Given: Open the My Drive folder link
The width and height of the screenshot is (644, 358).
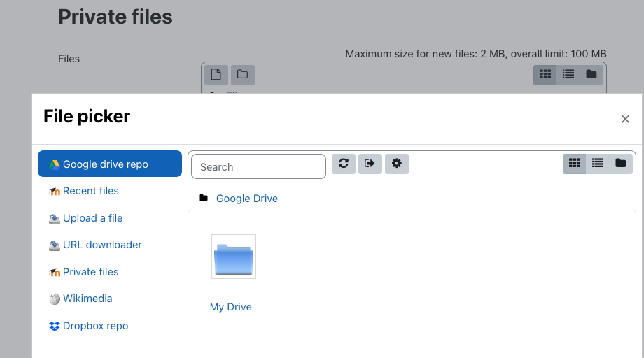Looking at the screenshot, I should (231, 307).
